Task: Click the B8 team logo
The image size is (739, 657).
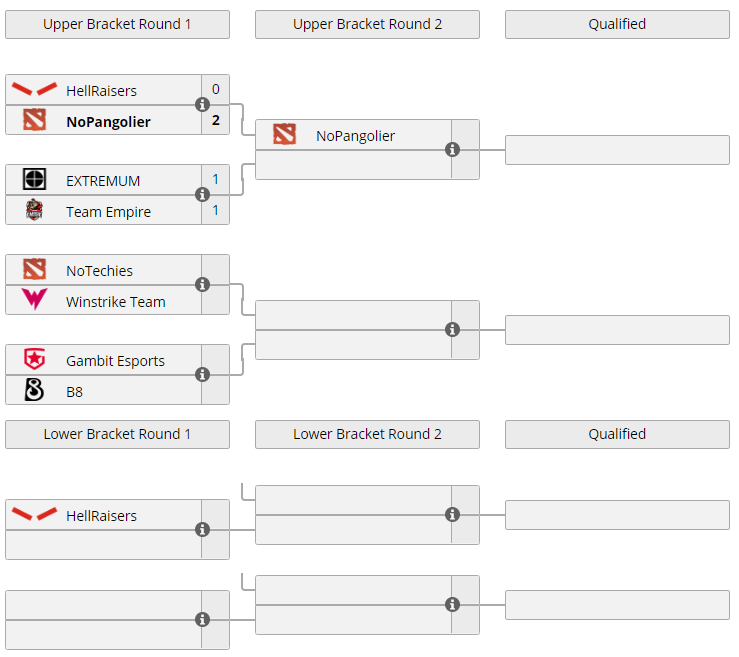Action: click(x=34, y=391)
